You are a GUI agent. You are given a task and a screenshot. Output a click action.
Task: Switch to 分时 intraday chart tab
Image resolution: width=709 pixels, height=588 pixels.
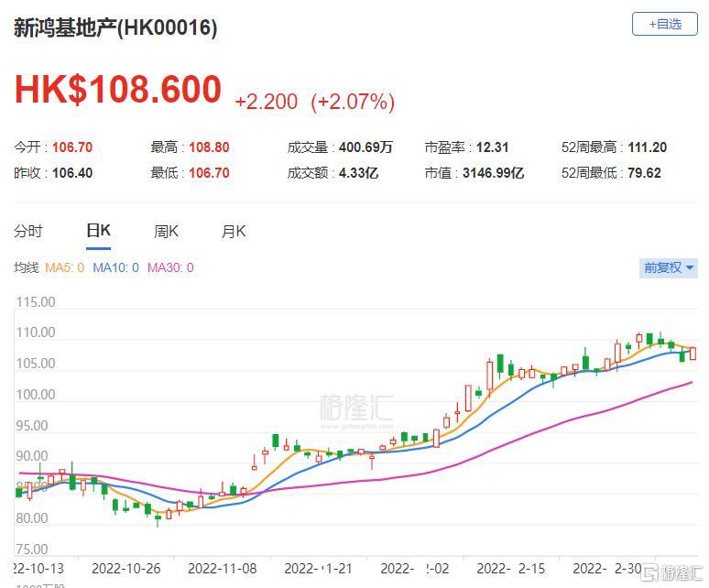tap(28, 232)
